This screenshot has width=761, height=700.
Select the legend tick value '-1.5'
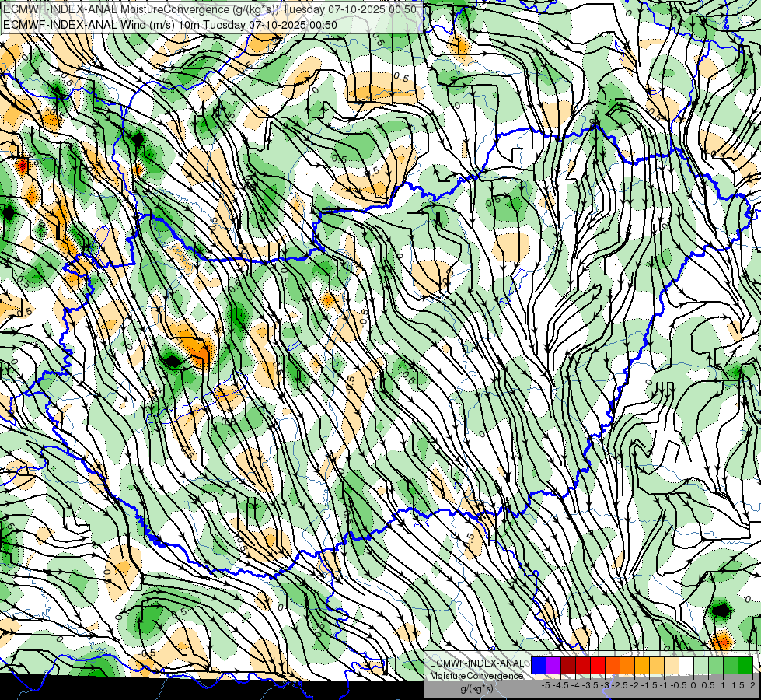pyautogui.click(x=649, y=685)
